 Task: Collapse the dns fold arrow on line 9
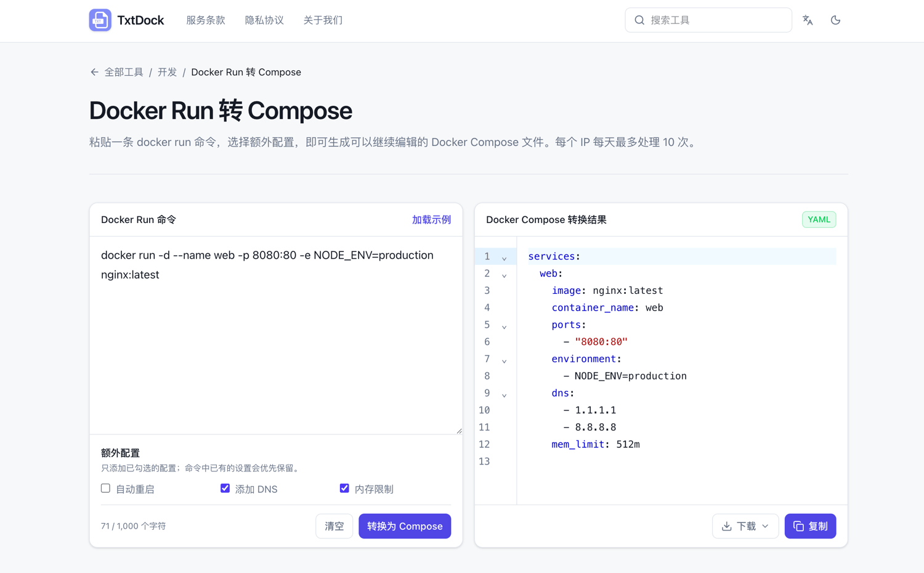[504, 395]
